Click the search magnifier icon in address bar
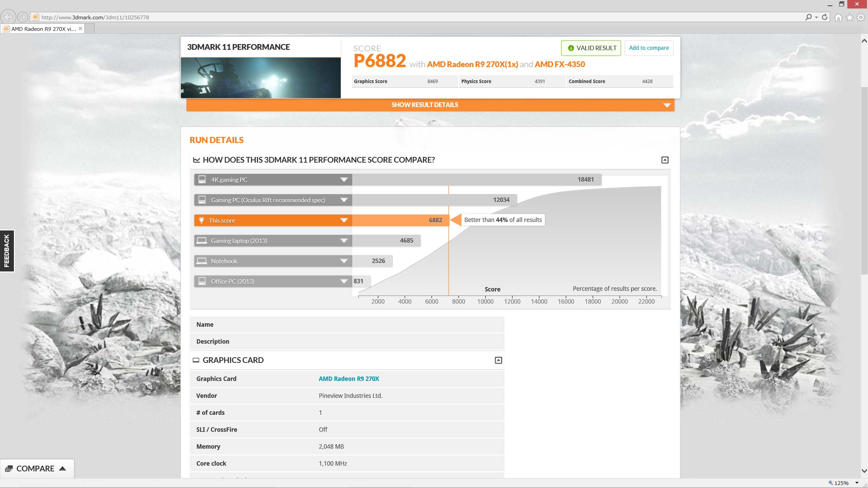The width and height of the screenshot is (868, 488). 808,17
